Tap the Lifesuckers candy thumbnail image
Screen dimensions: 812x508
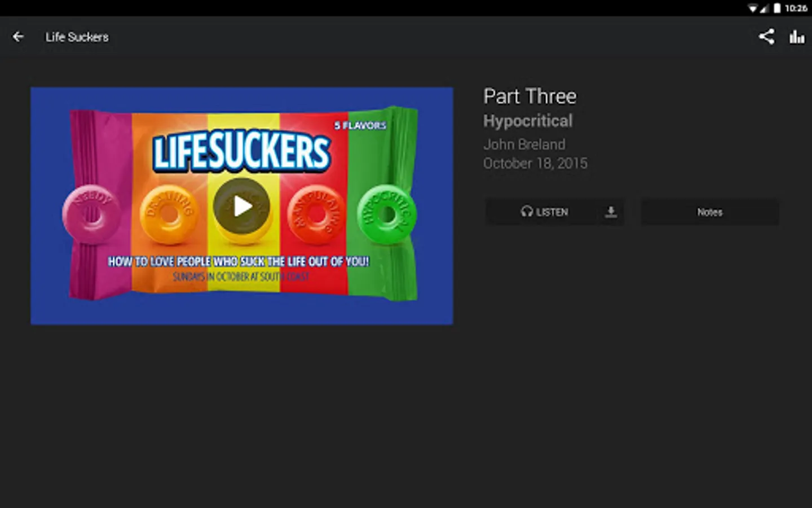[242, 206]
